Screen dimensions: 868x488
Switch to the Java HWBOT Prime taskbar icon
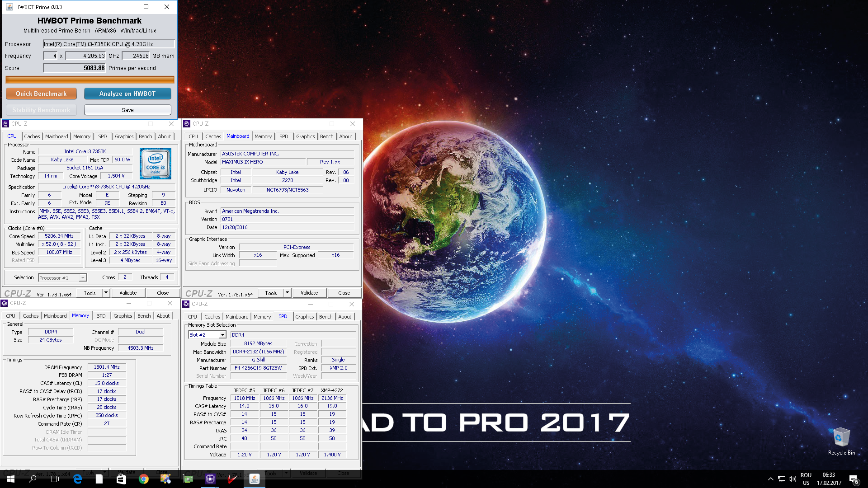point(255,479)
